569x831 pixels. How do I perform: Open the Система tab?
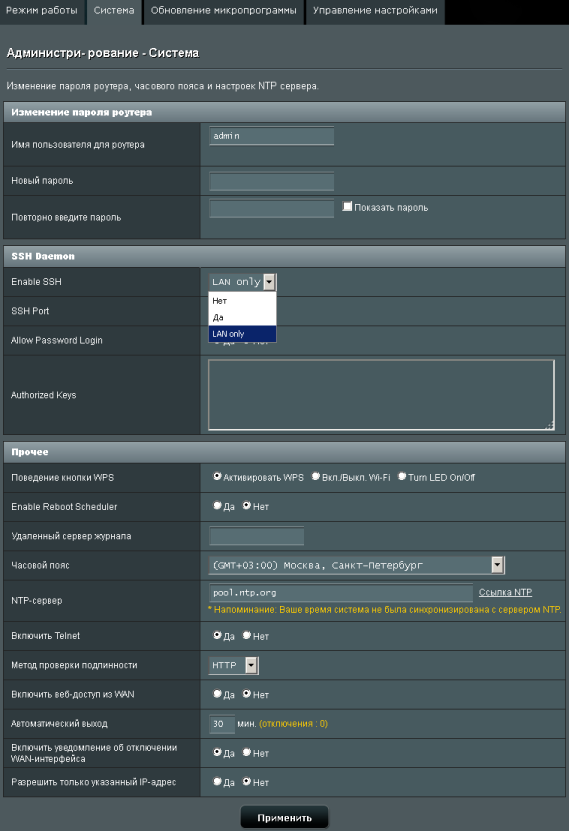click(114, 11)
